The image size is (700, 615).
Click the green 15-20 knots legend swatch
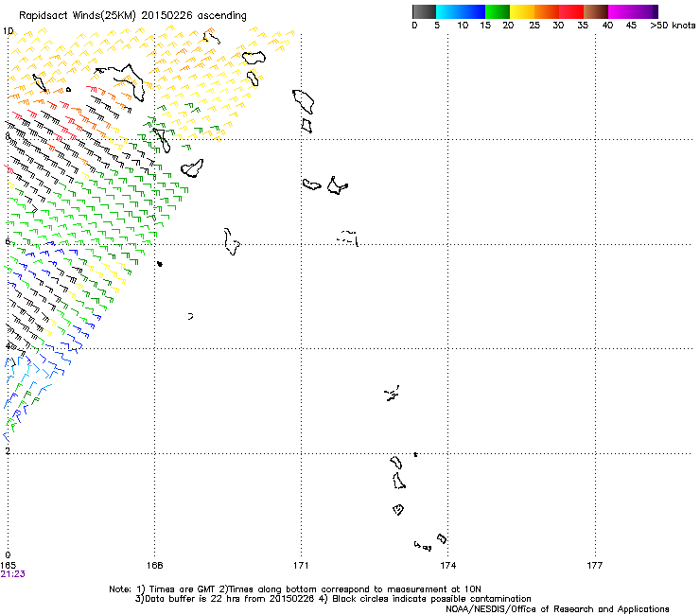click(497, 11)
